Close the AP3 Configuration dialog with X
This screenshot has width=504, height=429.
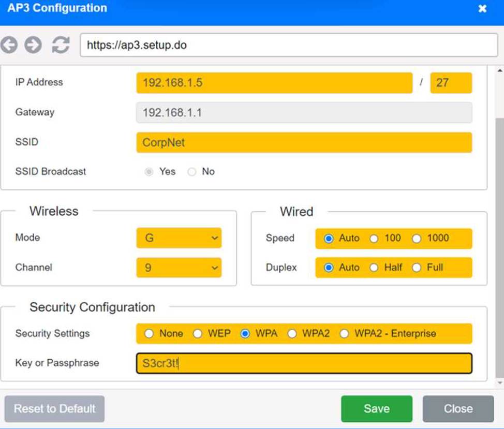tap(482, 9)
